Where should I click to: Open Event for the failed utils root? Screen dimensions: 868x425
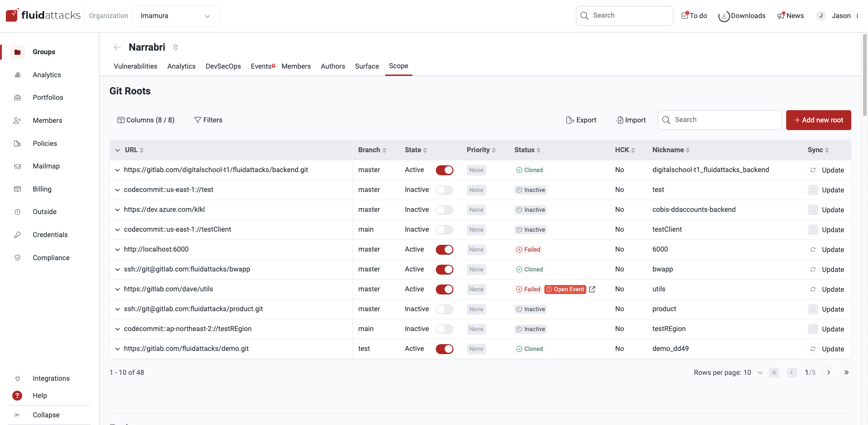click(x=566, y=289)
